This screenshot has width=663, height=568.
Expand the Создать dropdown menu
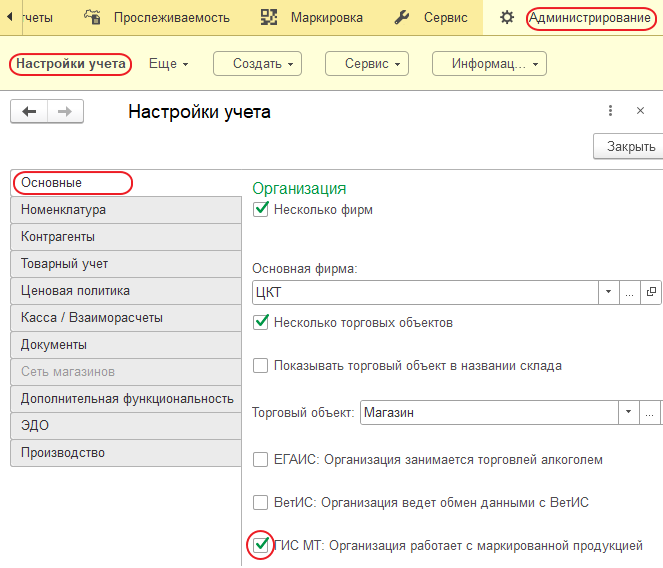coord(257,64)
